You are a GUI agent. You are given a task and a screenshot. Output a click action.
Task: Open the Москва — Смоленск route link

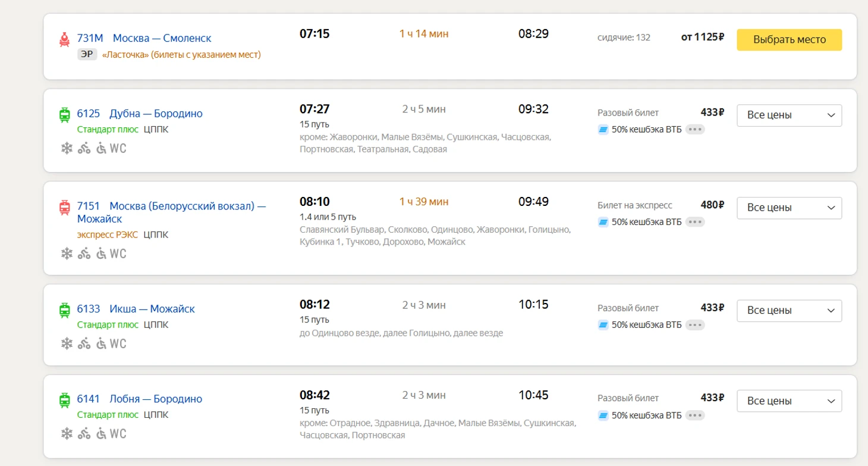(162, 39)
